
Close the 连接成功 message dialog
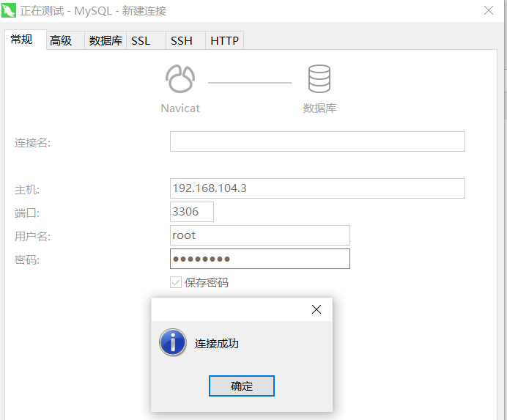pos(317,309)
